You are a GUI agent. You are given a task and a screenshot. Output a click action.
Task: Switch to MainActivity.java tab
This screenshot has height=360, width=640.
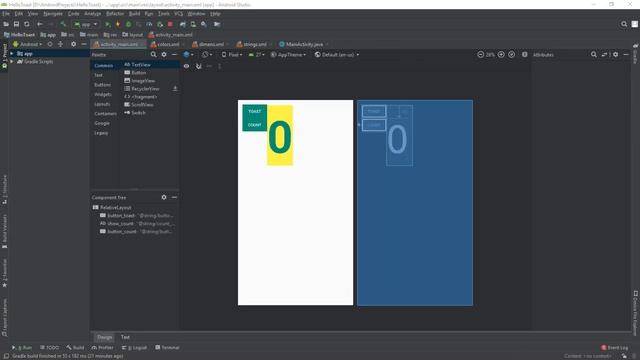coord(304,44)
